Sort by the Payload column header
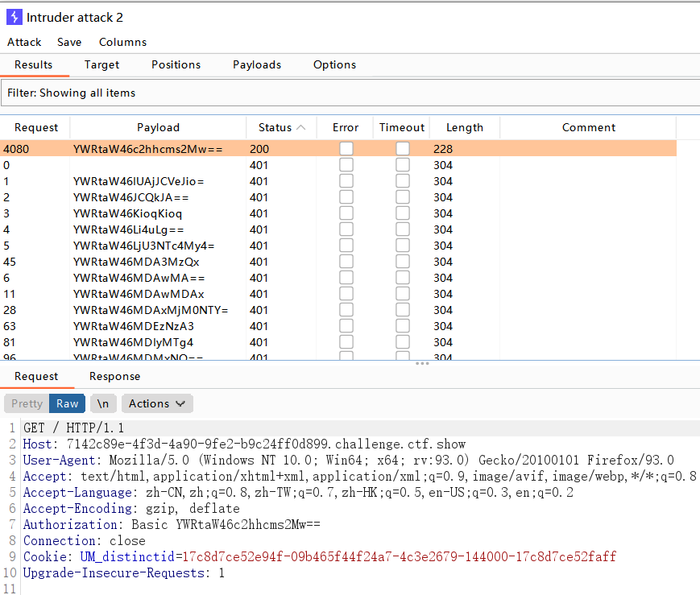700x595 pixels. pyautogui.click(x=158, y=128)
